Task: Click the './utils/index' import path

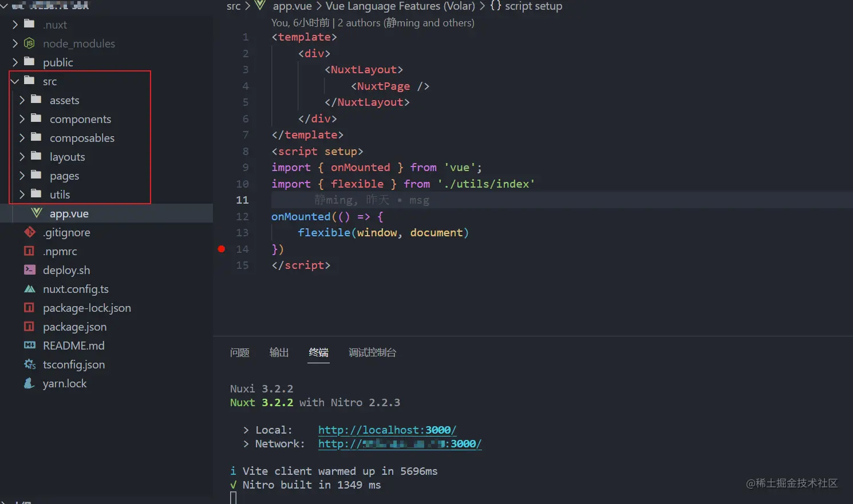Action: pyautogui.click(x=486, y=184)
